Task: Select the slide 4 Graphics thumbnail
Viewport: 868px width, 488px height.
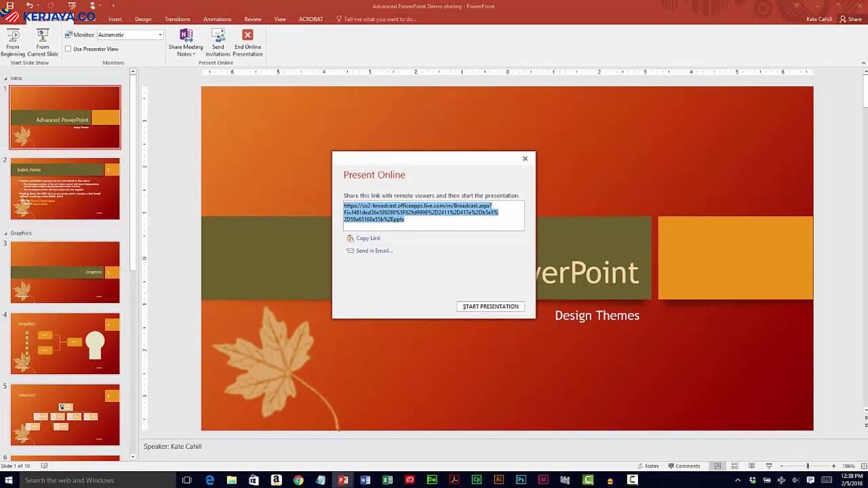Action: tap(65, 344)
